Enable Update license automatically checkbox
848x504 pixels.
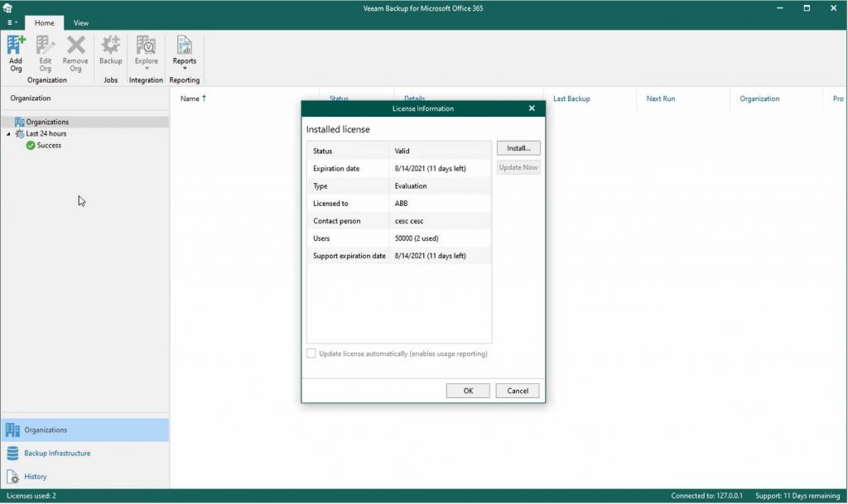pos(311,353)
